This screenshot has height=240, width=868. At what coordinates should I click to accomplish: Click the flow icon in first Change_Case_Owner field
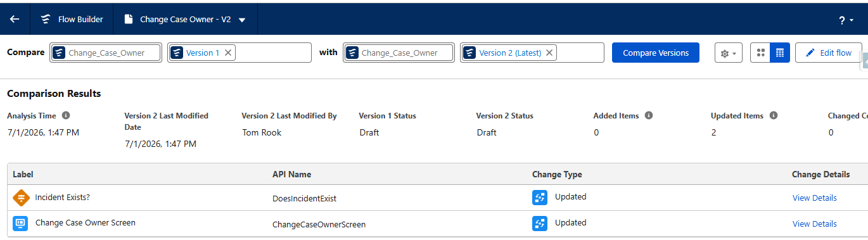59,53
